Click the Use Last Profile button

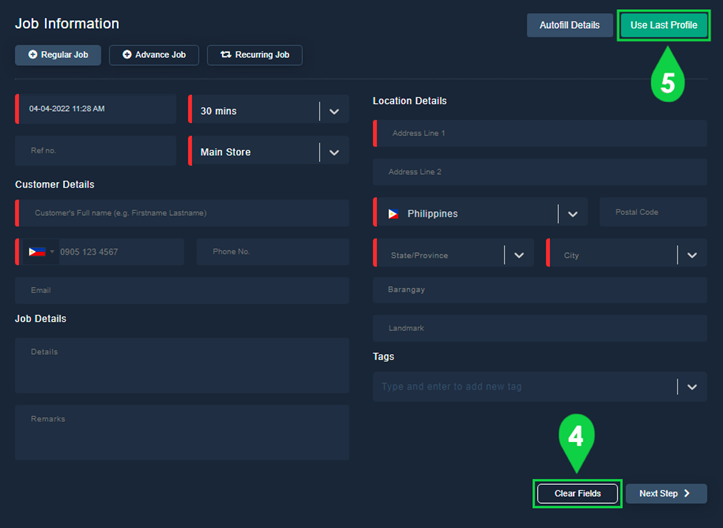click(x=664, y=25)
